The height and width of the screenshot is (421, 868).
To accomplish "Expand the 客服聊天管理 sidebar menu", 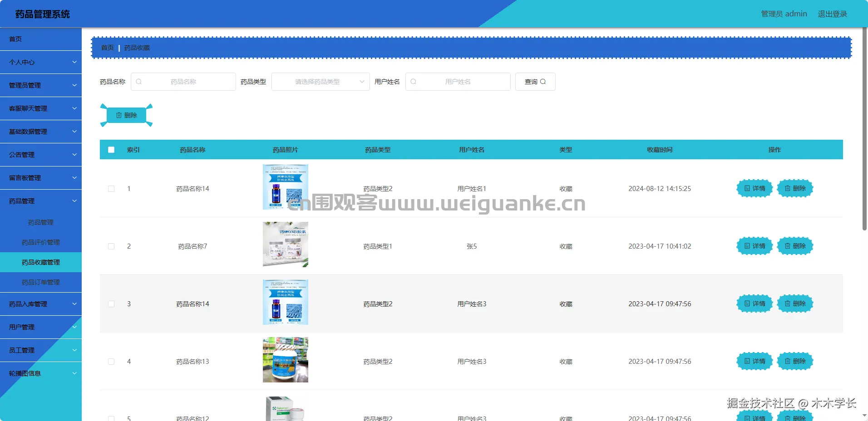I will 41,108.
